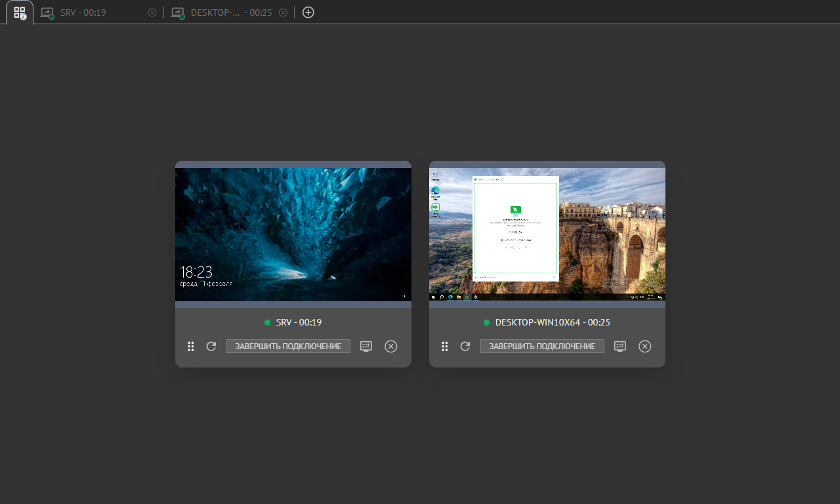Grab the SRV card drag handle
Image resolution: width=840 pixels, height=504 pixels.
(191, 346)
